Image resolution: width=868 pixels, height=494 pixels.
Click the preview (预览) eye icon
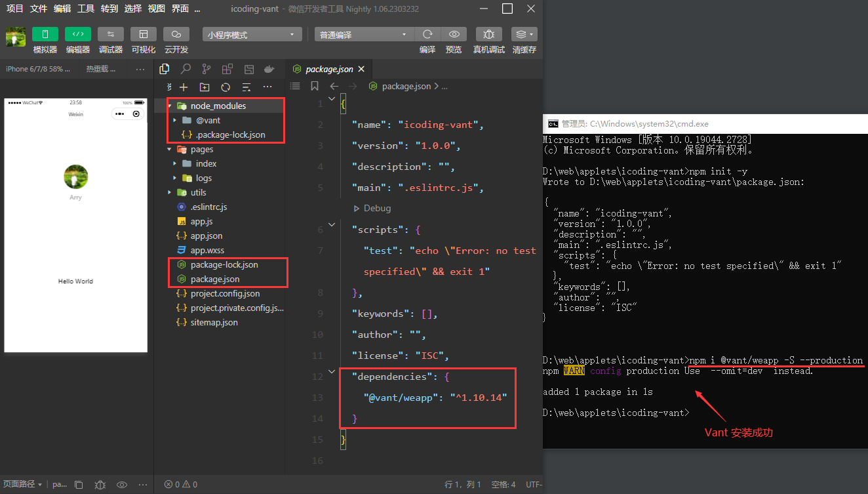[454, 34]
